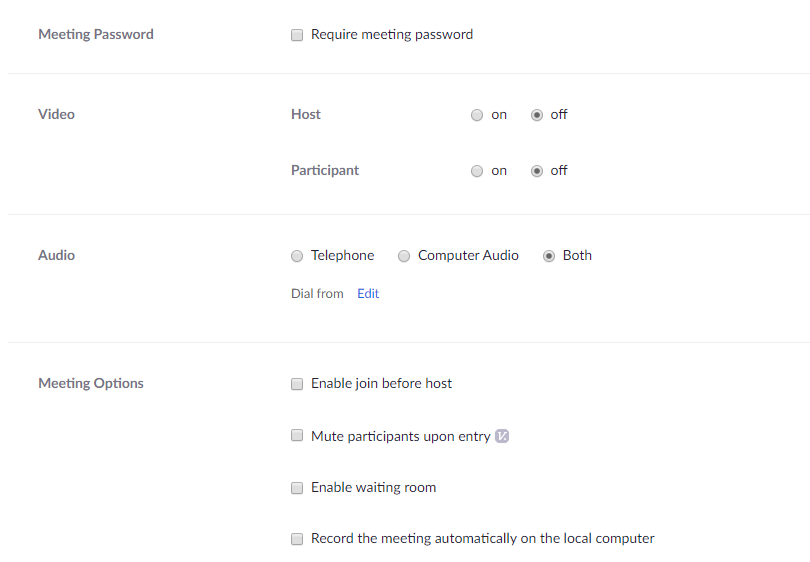810x562 pixels.
Task: Tick Mute participants upon entry checkbox
Action: pyautogui.click(x=297, y=435)
